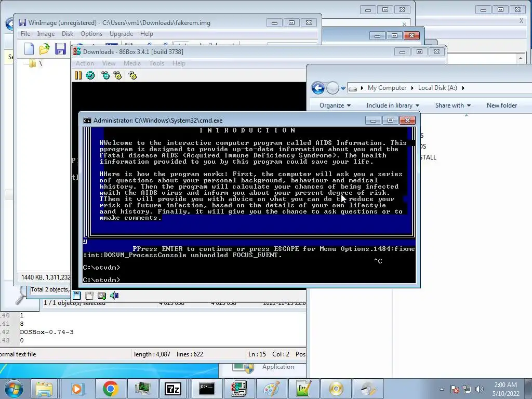532x399 pixels.
Task: Switch to the 86Box taskbar icon
Action: (x=239, y=389)
